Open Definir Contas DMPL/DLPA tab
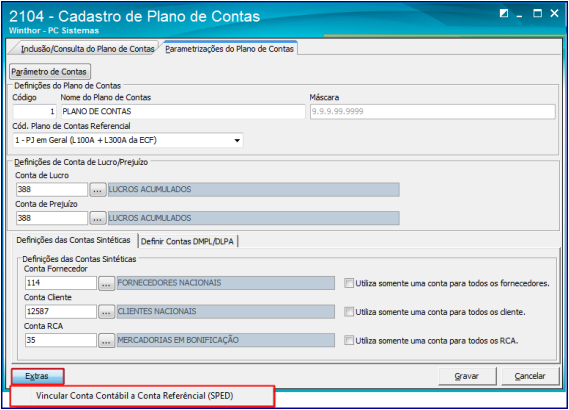Image resolution: width=569 pixels, height=410 pixels. coord(187,241)
